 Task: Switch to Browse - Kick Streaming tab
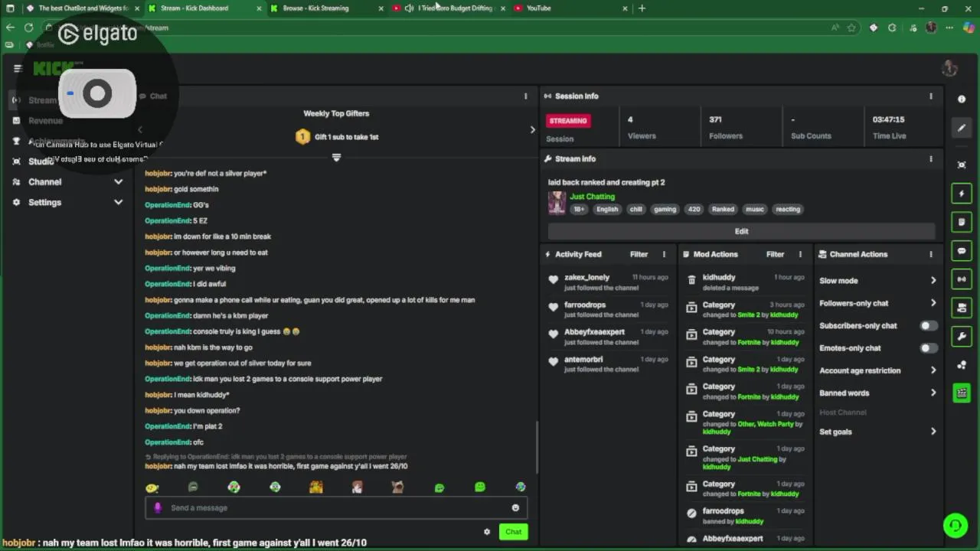(x=328, y=8)
